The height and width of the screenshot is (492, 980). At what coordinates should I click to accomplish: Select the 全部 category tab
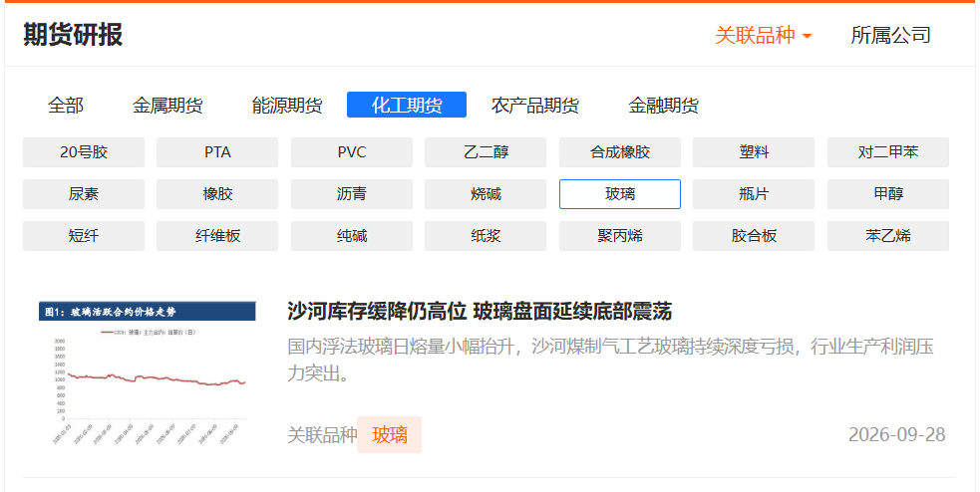click(66, 105)
